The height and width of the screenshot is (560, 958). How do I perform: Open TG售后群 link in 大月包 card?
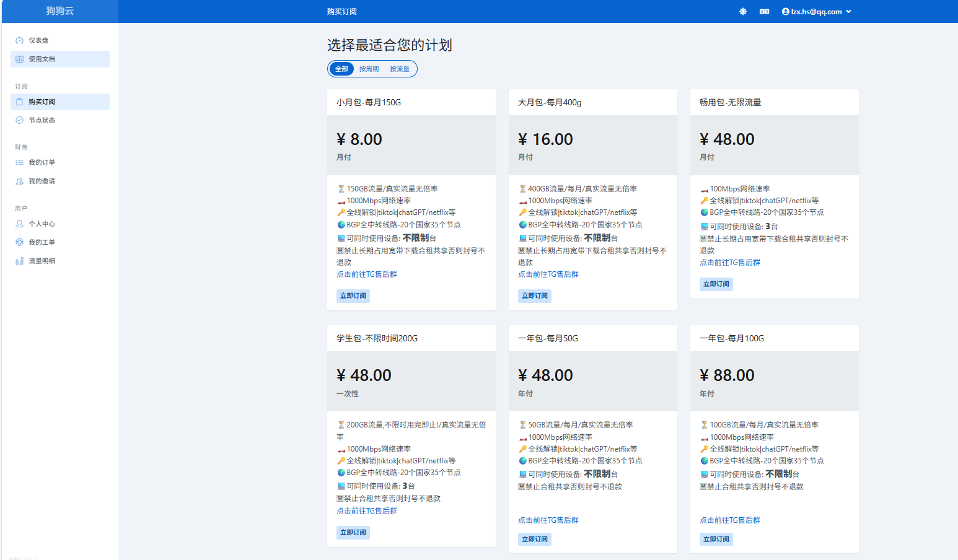click(x=548, y=274)
